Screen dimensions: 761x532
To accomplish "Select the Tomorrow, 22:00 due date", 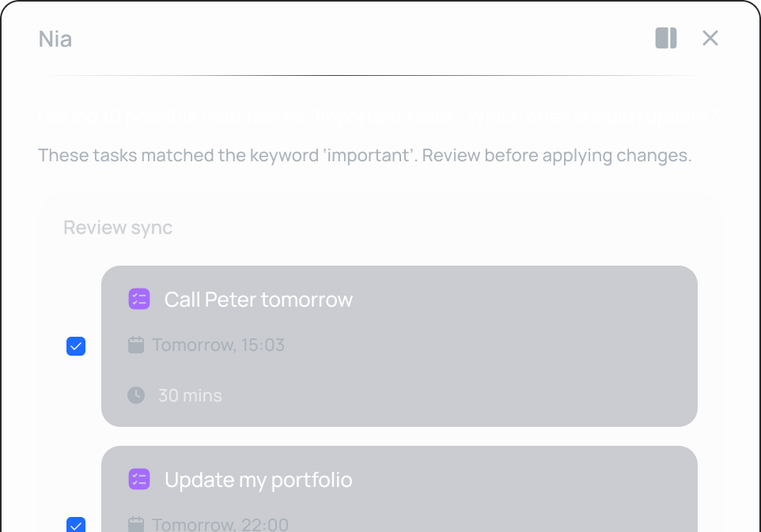I will tap(220, 524).
